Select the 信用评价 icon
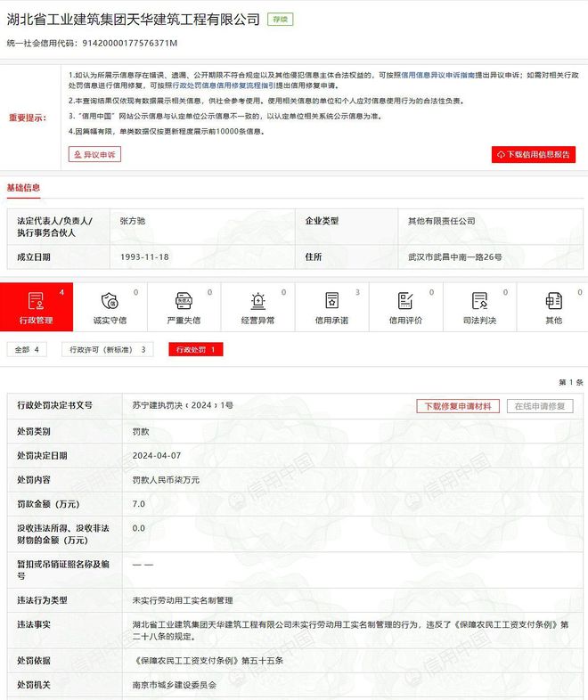588x700 pixels. pyautogui.click(x=405, y=301)
